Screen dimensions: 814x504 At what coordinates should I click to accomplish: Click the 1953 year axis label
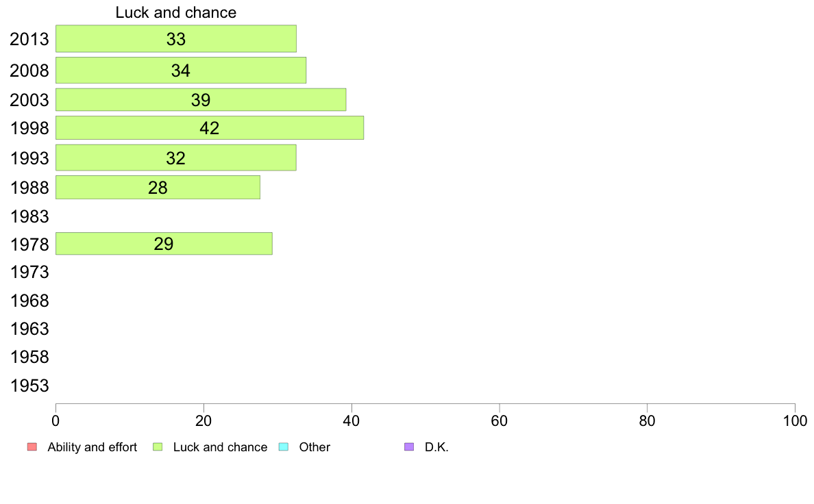(x=29, y=386)
